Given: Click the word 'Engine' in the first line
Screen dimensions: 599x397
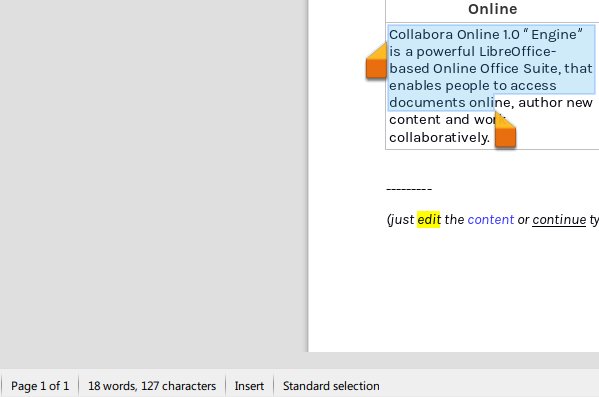Looking at the screenshot, I should point(554,34).
